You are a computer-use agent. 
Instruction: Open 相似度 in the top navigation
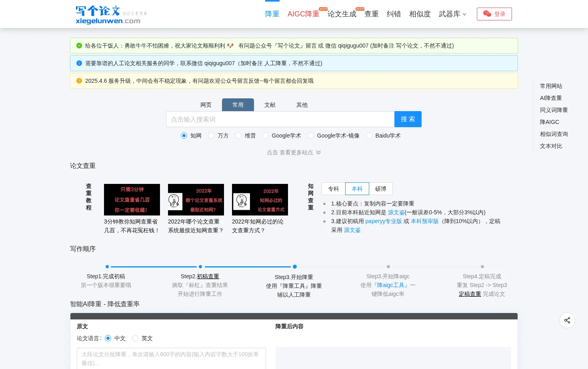pos(420,14)
